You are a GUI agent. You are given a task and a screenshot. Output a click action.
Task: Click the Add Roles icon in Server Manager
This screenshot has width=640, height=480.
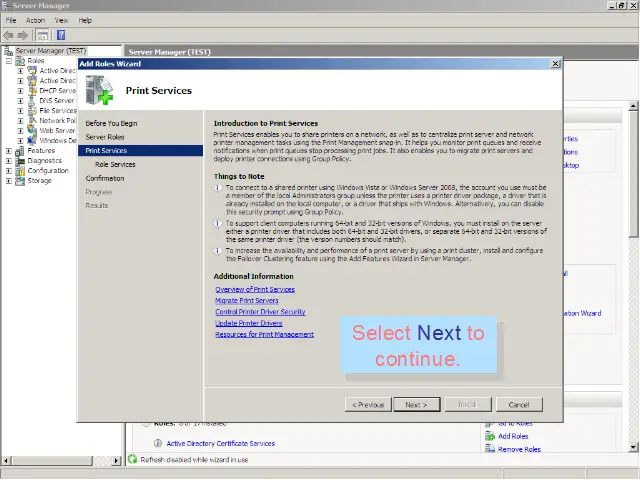[x=490, y=436]
